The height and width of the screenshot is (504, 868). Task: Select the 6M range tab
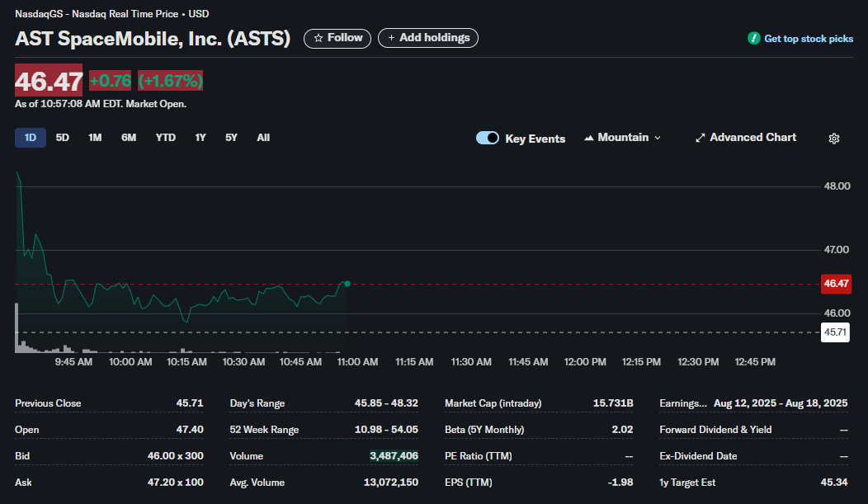pyautogui.click(x=129, y=138)
